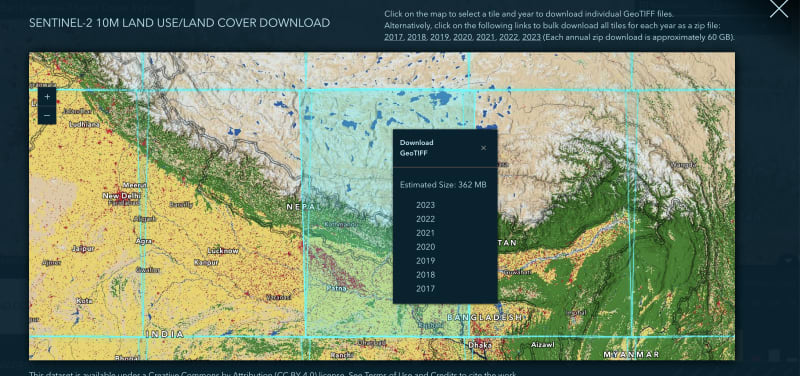Select 2022 in the GeoTIFF popup

[426, 219]
